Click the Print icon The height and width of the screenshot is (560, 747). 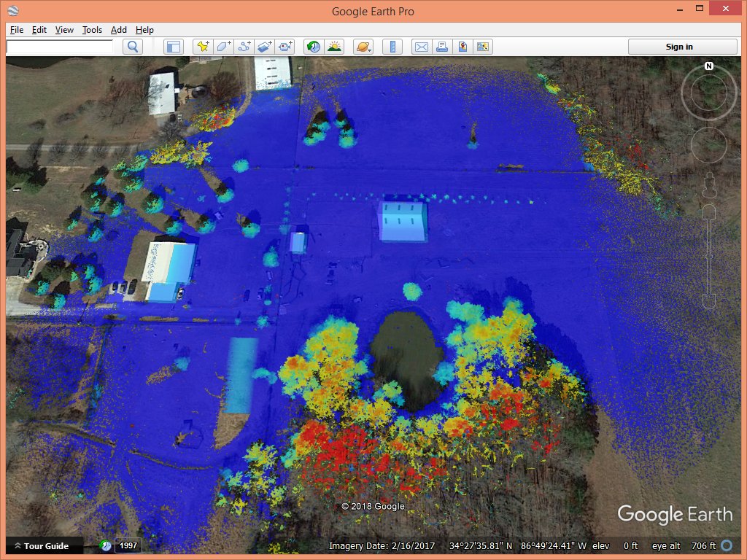click(441, 47)
